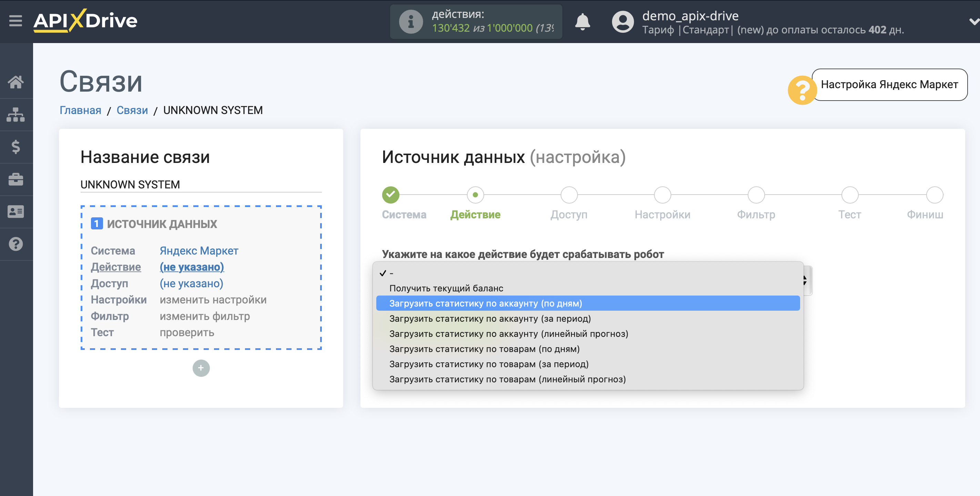Open the hamburger menu

click(16, 21)
